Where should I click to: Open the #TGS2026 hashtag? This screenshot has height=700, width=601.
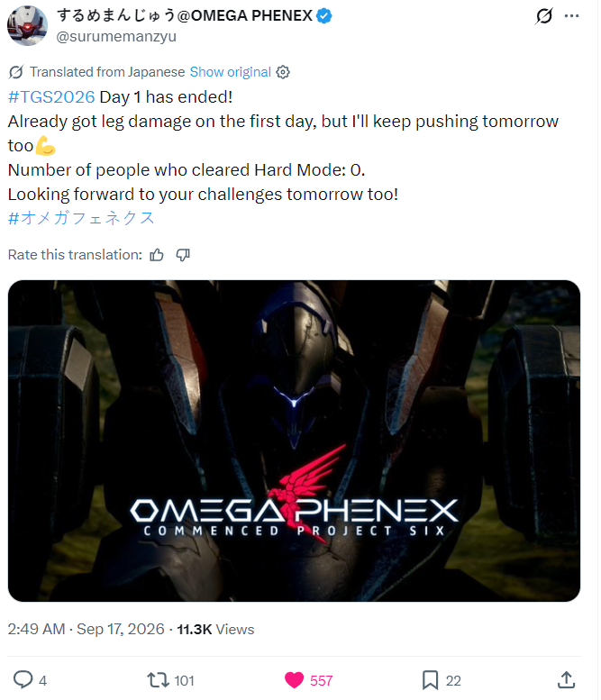coord(51,97)
